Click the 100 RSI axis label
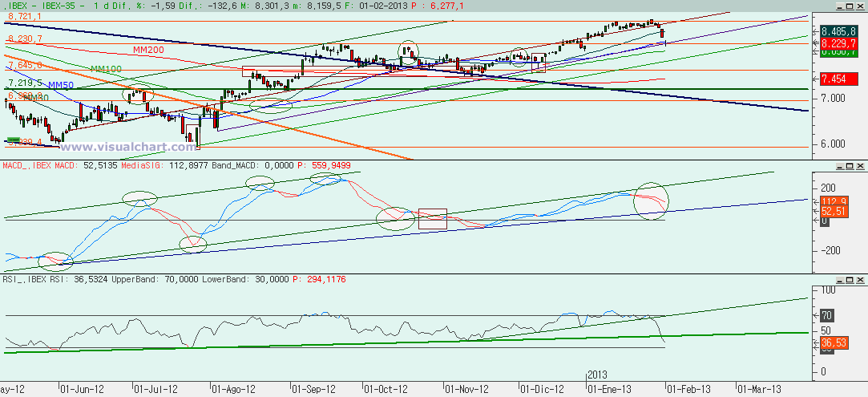The width and height of the screenshot is (868, 397). [x=830, y=290]
